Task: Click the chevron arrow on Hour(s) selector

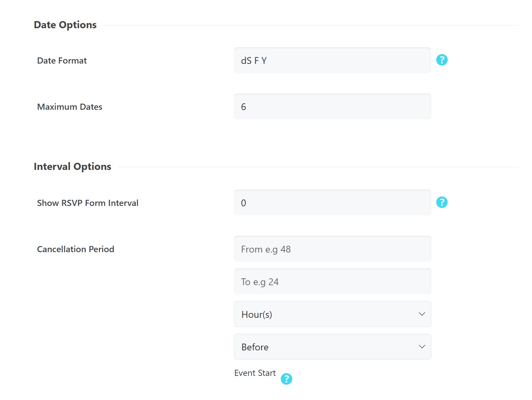Action: coord(422,314)
